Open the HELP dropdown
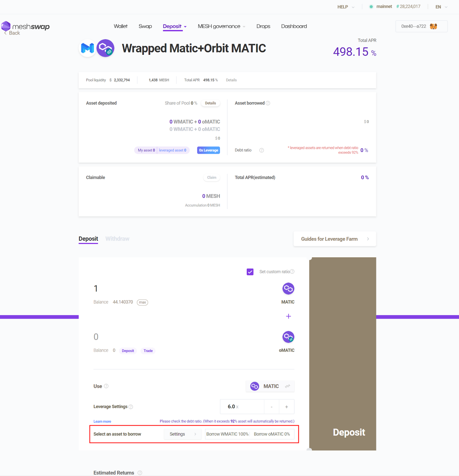Viewport: 459px width, 476px height. tap(346, 7)
